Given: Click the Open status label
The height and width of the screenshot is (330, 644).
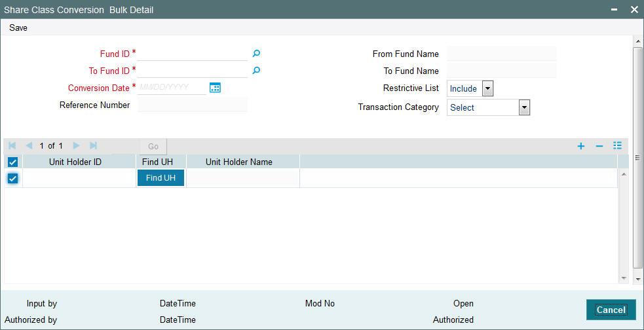Looking at the screenshot, I should pos(463,304).
